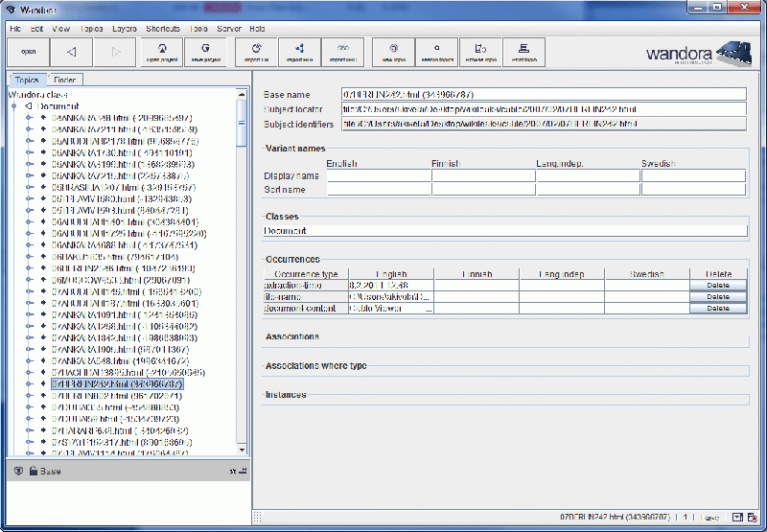The image size is (767, 532).
Task: Click the New topic toolbar icon
Action: pyautogui.click(x=393, y=51)
